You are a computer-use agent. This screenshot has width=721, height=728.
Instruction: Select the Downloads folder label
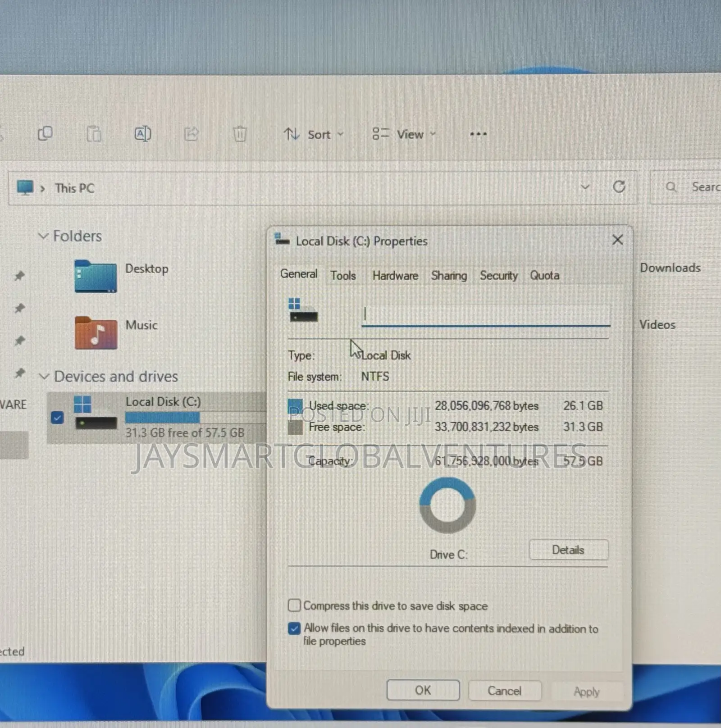point(670,268)
